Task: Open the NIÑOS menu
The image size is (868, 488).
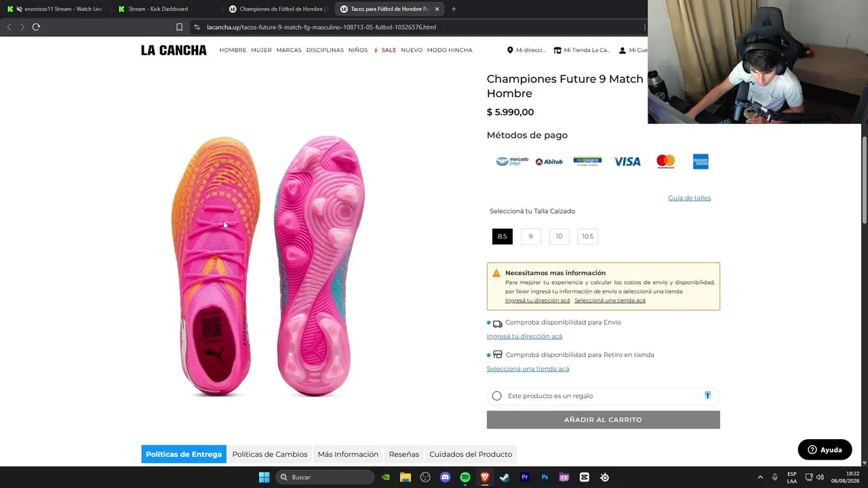Action: click(358, 50)
